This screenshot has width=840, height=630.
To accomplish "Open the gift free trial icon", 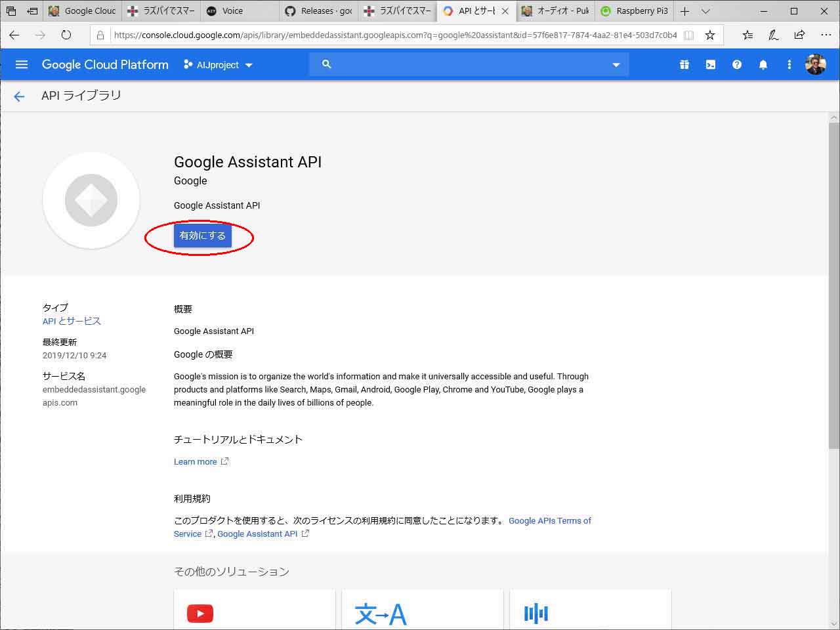I will [684, 64].
